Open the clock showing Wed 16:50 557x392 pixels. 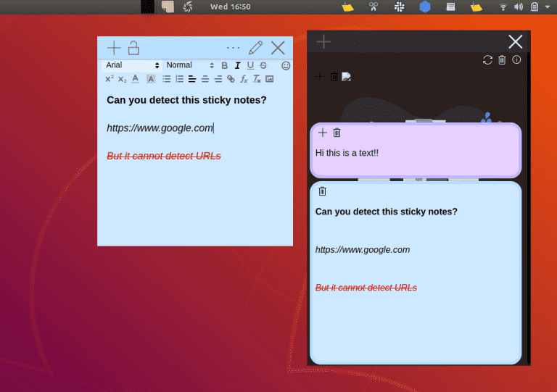tap(230, 7)
